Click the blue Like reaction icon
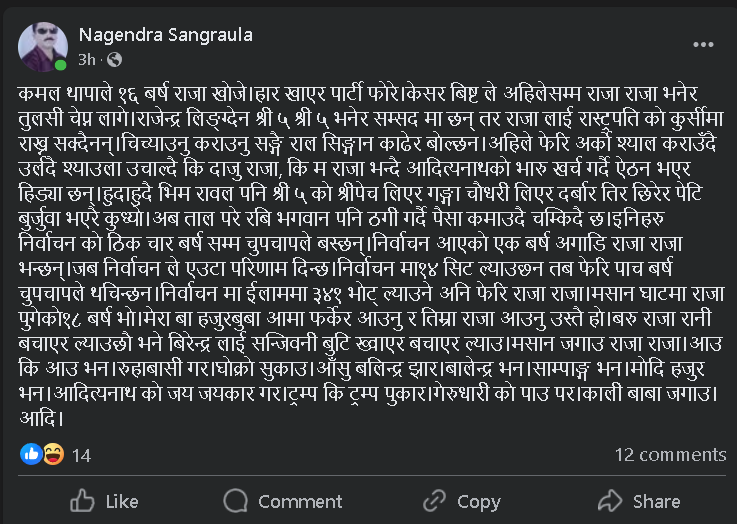 click(x=30, y=455)
